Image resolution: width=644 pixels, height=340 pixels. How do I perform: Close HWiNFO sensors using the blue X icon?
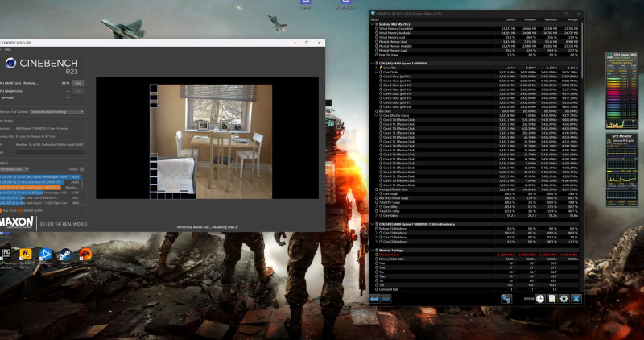click(x=576, y=299)
